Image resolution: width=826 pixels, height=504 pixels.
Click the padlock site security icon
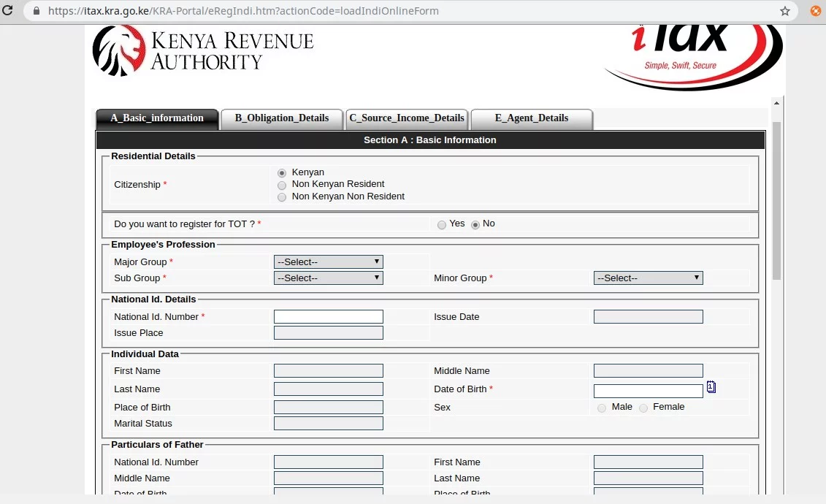click(37, 10)
